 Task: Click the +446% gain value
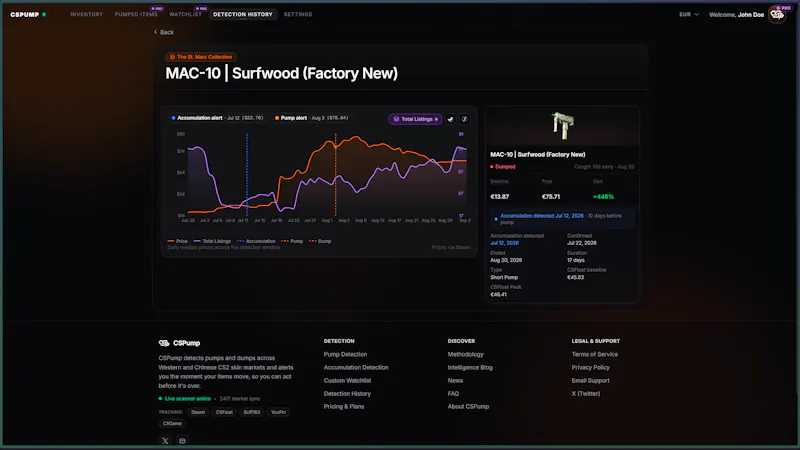click(x=603, y=196)
